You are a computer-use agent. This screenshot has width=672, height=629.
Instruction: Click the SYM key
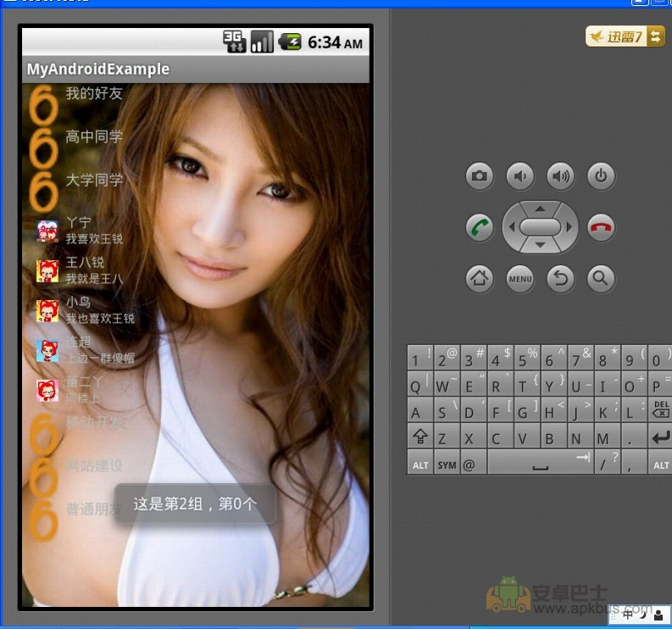[x=447, y=462]
